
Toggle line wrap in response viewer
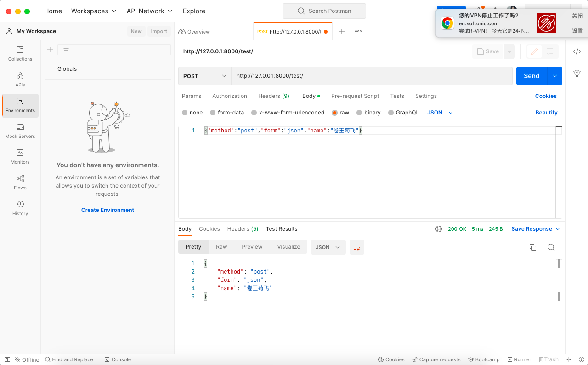click(x=357, y=247)
